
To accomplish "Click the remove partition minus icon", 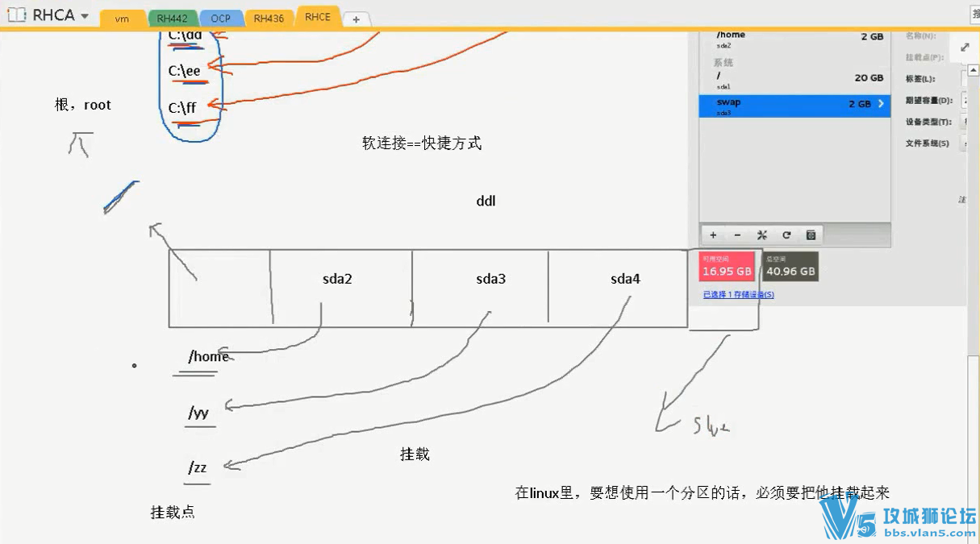I will pos(737,235).
